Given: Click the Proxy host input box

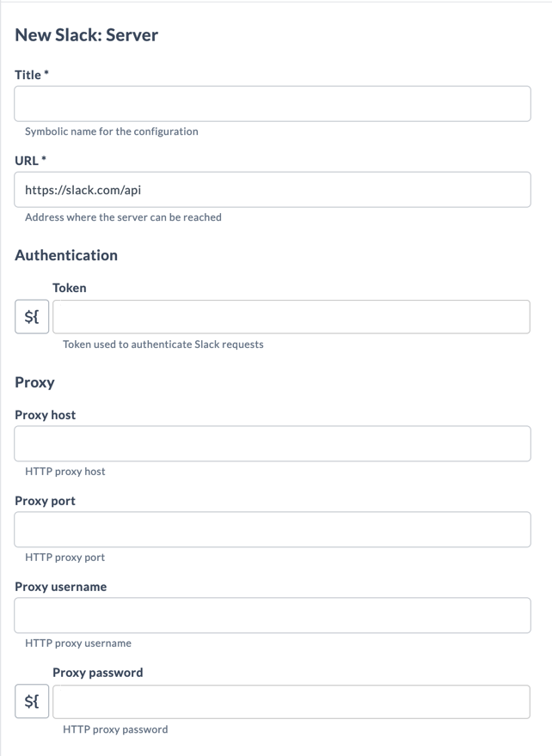Looking at the screenshot, I should coord(272,443).
